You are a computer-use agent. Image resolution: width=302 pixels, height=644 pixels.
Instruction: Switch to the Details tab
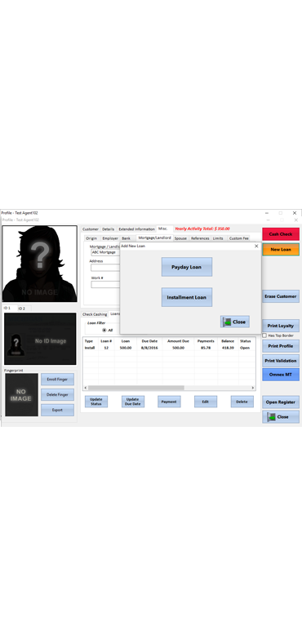108,229
